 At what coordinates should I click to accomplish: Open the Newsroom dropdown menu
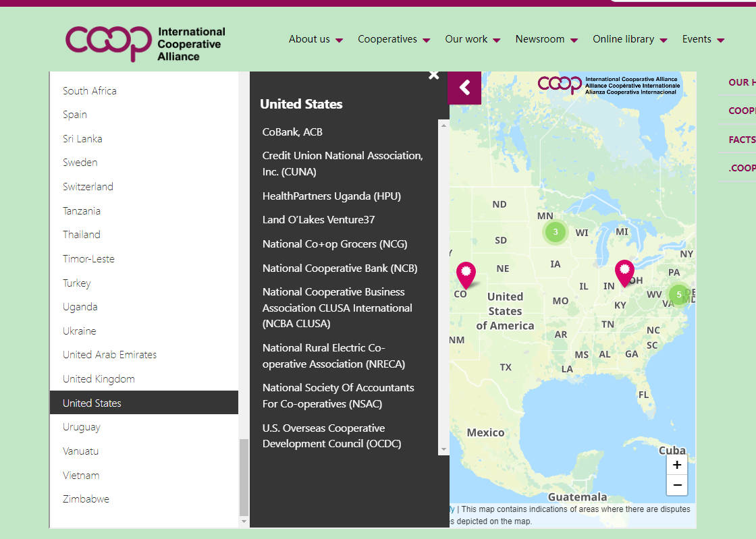546,39
